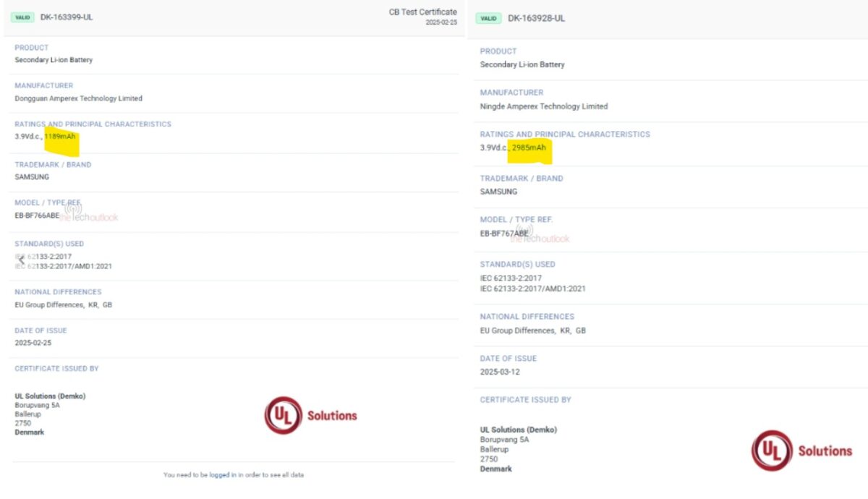Screen dimensions: 868x499
Task: Select certificate number DK-163928-UL
Action: (536, 19)
